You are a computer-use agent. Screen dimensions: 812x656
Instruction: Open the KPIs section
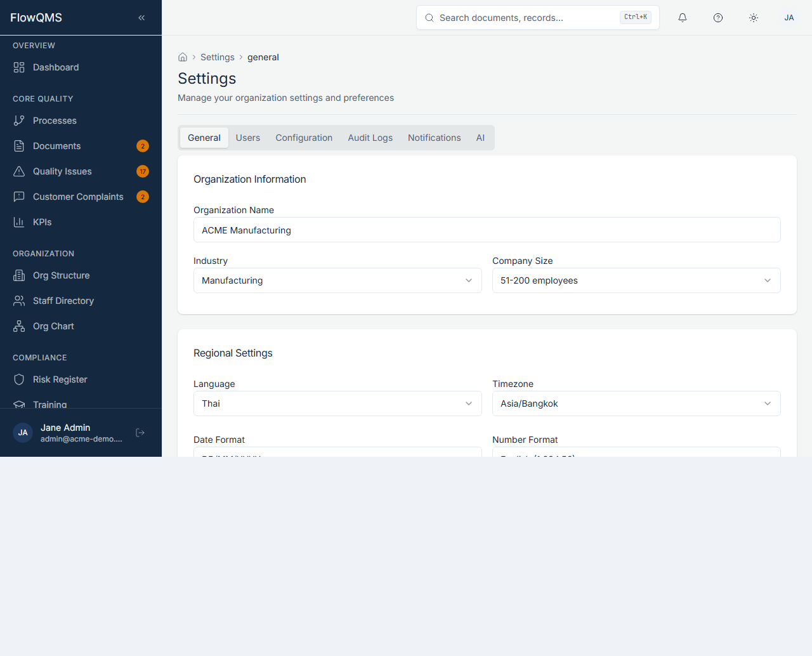(44, 222)
